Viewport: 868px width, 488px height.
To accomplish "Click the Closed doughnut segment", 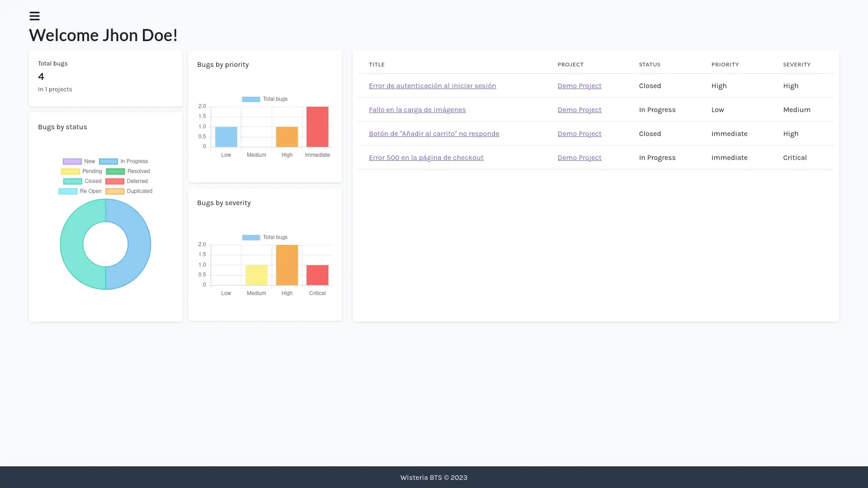I will click(x=71, y=244).
